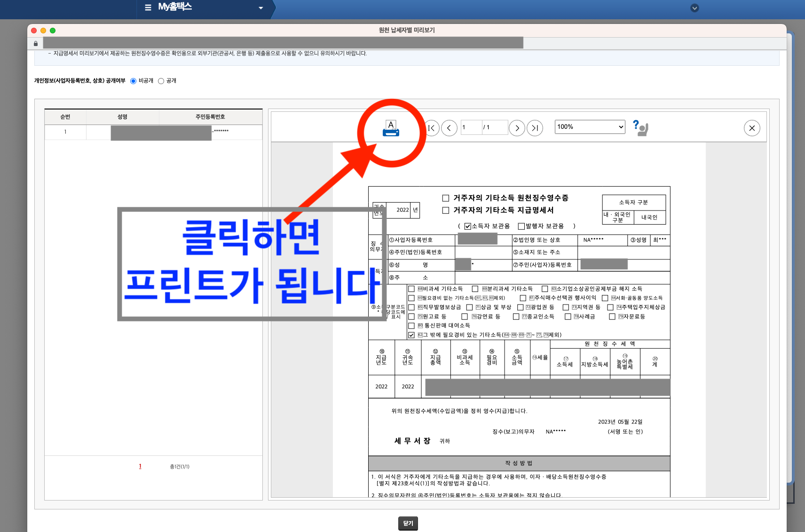Click the 닫기 button
This screenshot has width=805, height=532.
click(x=408, y=523)
